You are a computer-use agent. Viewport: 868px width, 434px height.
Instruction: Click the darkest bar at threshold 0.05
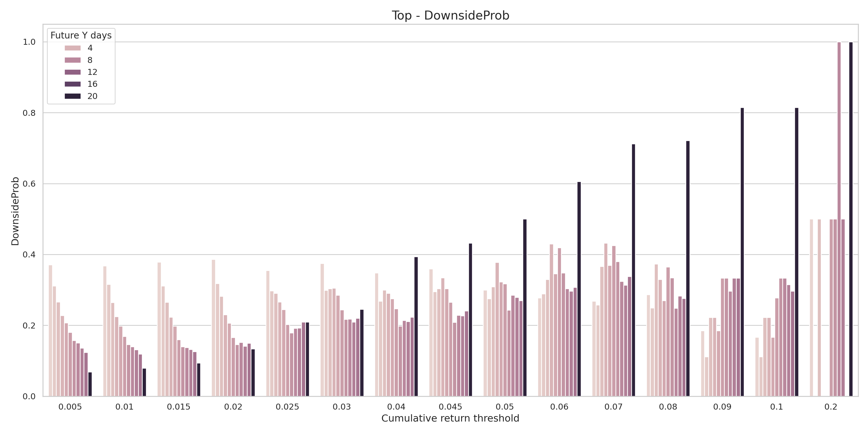pos(525,308)
